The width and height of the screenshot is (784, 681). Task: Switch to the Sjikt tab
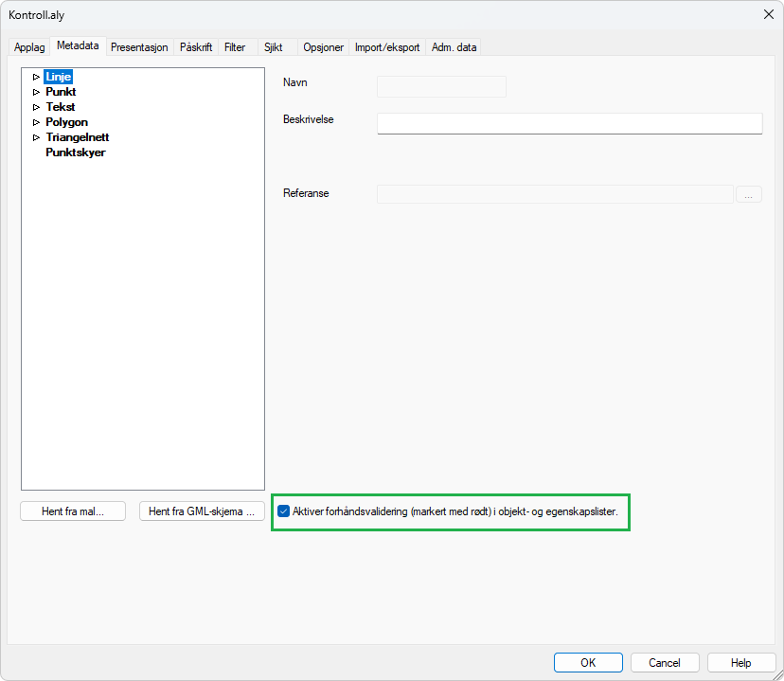274,47
